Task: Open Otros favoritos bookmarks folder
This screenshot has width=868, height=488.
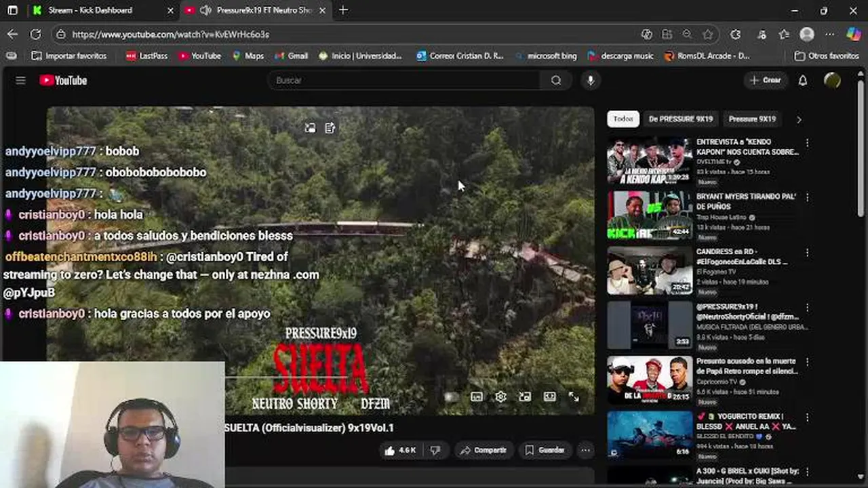Action: pos(827,56)
